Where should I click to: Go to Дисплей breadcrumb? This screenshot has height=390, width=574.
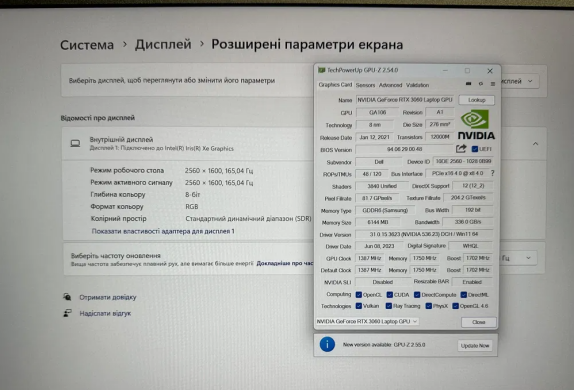pyautogui.click(x=163, y=44)
